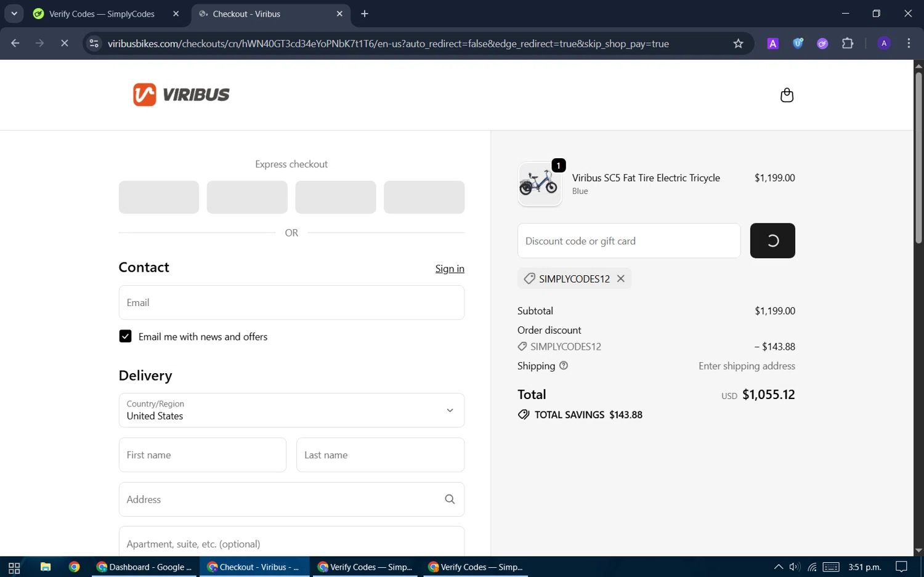Go back to the previous page
Image resolution: width=924 pixels, height=577 pixels.
tap(15, 44)
